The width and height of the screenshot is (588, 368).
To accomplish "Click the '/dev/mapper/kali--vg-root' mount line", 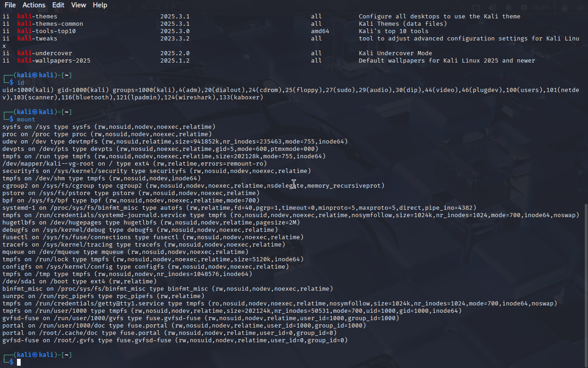I will [135, 164].
